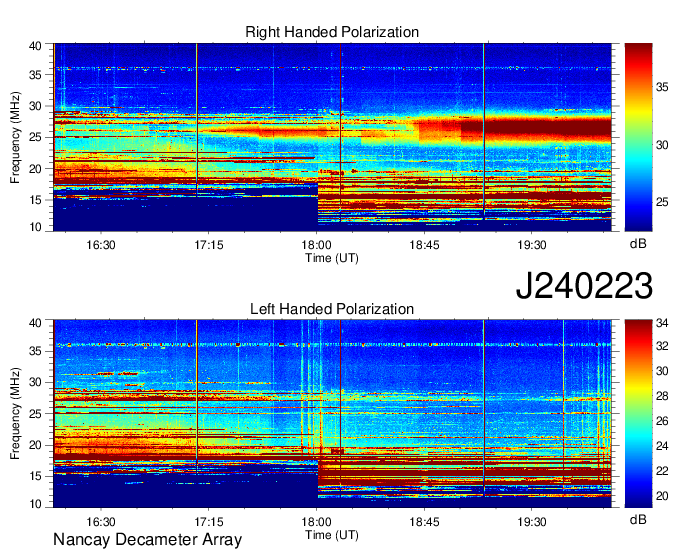The image size is (680, 552).
Task: Select the J240223 observation label
Action: pyautogui.click(x=584, y=286)
